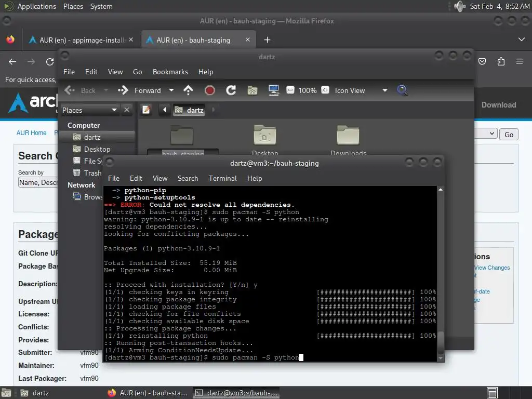Reload the Firefox page
Image resolution: width=532 pixels, height=399 pixels.
click(50, 62)
